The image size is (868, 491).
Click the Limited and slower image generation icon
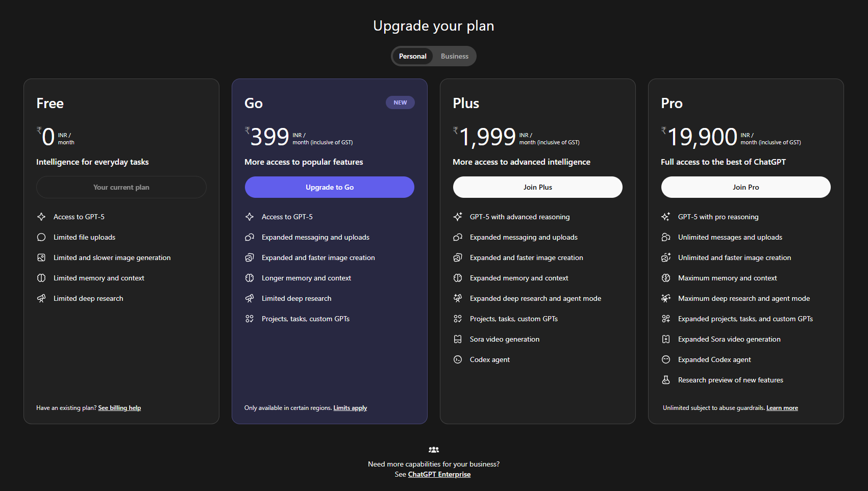point(41,257)
